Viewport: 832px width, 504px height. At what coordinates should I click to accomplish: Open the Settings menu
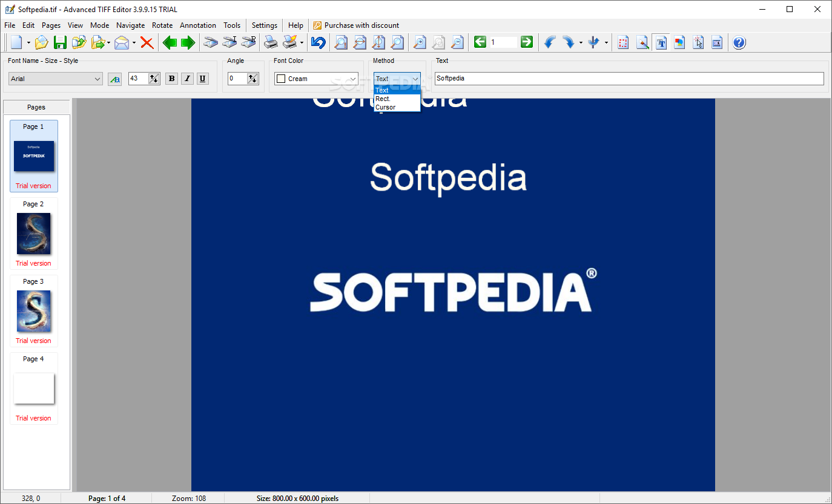click(x=265, y=25)
